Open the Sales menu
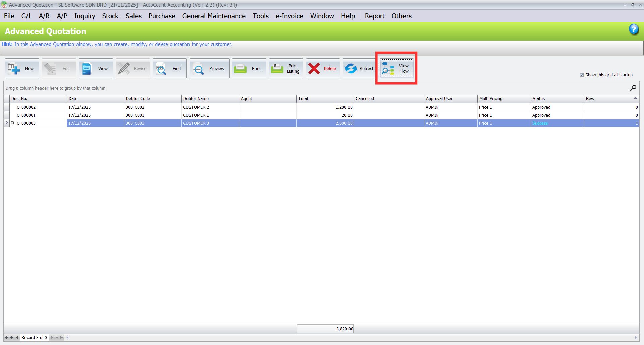Image resolution: width=644 pixels, height=345 pixels. (133, 16)
